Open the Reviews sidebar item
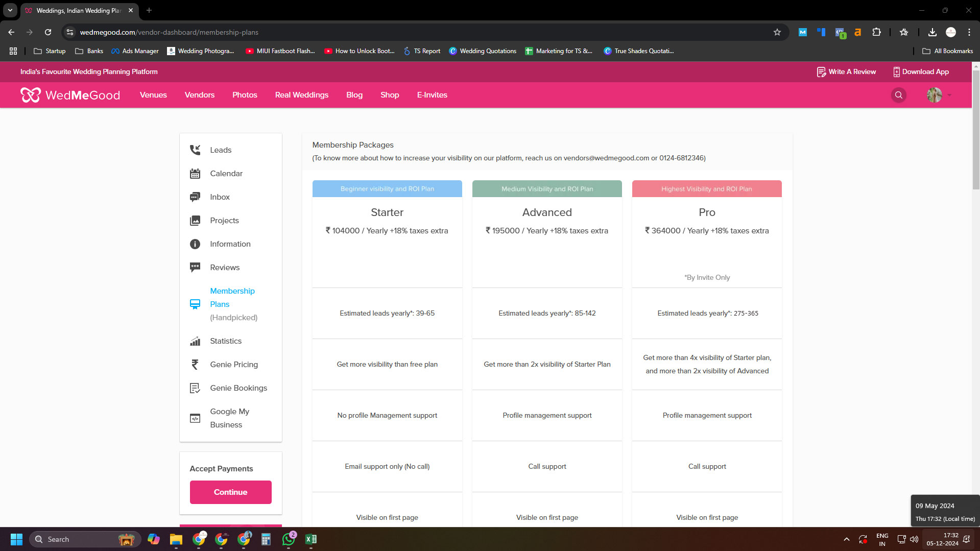This screenshot has width=980, height=551. pyautogui.click(x=224, y=268)
